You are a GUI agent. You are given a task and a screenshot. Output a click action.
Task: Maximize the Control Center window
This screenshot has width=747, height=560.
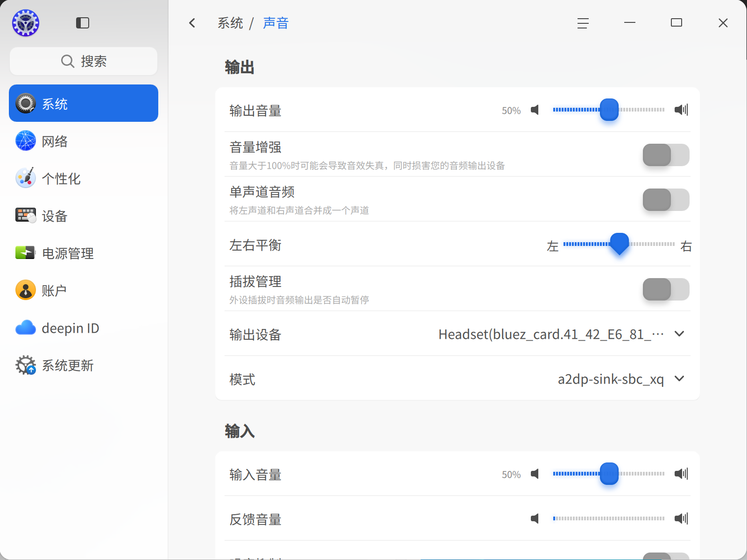[677, 22]
